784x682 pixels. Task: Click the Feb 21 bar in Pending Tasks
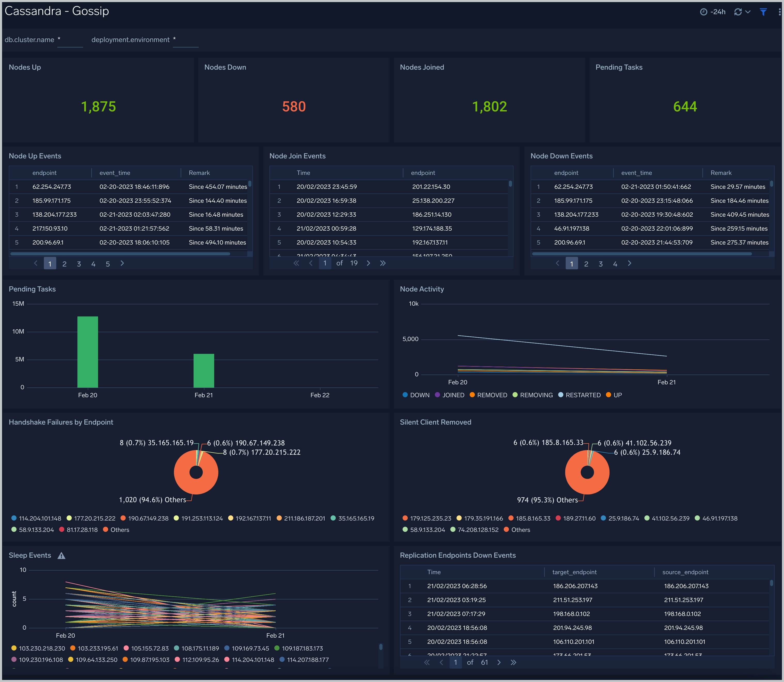click(x=204, y=371)
